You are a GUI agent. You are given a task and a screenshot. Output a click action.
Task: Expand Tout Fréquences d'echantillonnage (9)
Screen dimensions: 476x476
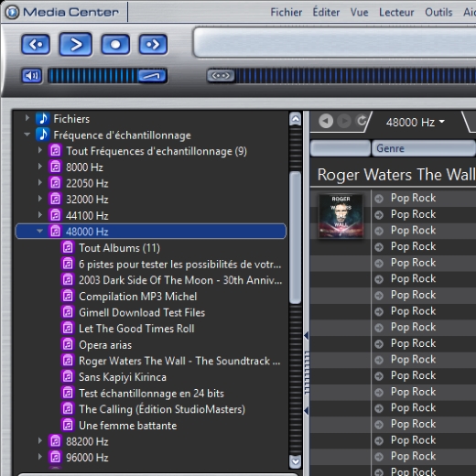pyautogui.click(x=40, y=150)
